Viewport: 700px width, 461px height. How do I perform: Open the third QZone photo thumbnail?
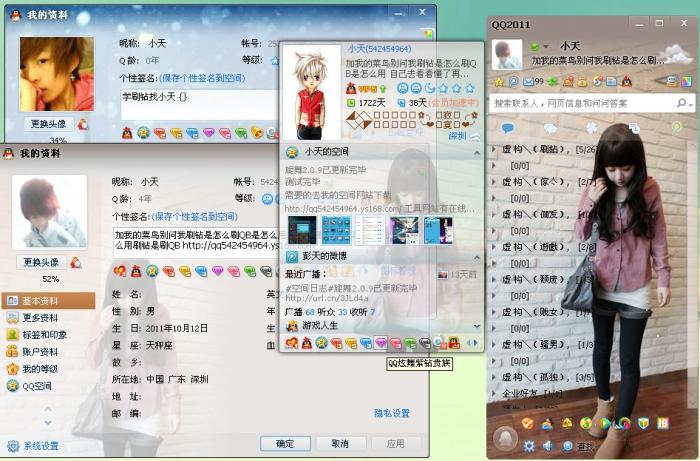(x=370, y=230)
